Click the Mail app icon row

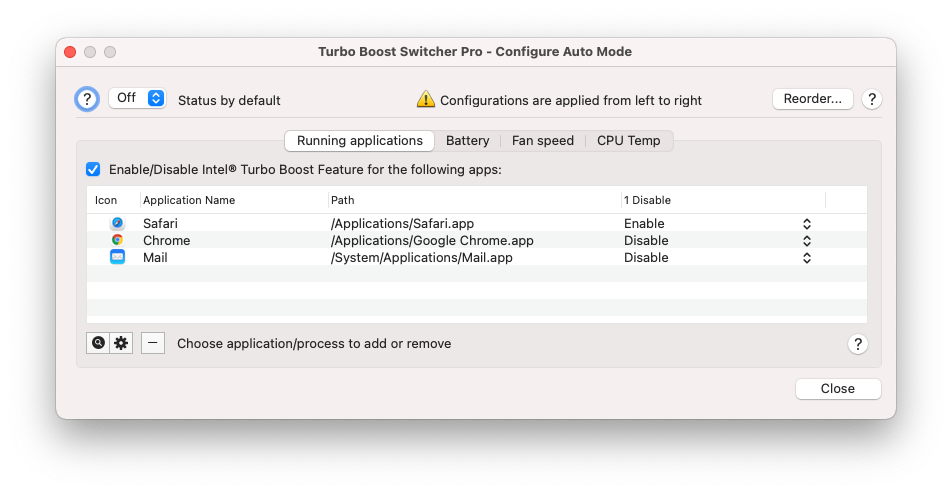[x=117, y=257]
